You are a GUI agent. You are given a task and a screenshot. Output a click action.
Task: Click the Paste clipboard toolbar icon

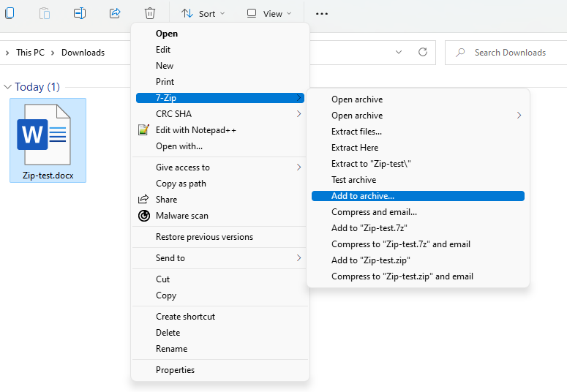pos(45,13)
